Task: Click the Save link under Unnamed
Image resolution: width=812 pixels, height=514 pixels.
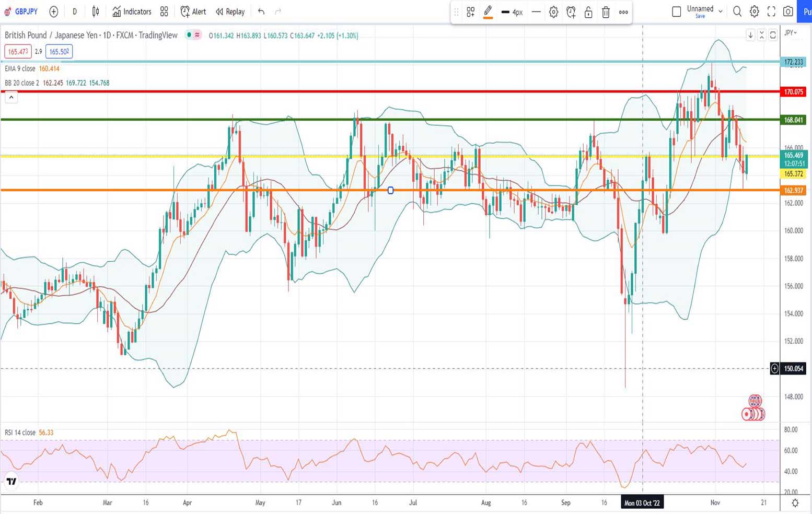Action: click(700, 16)
